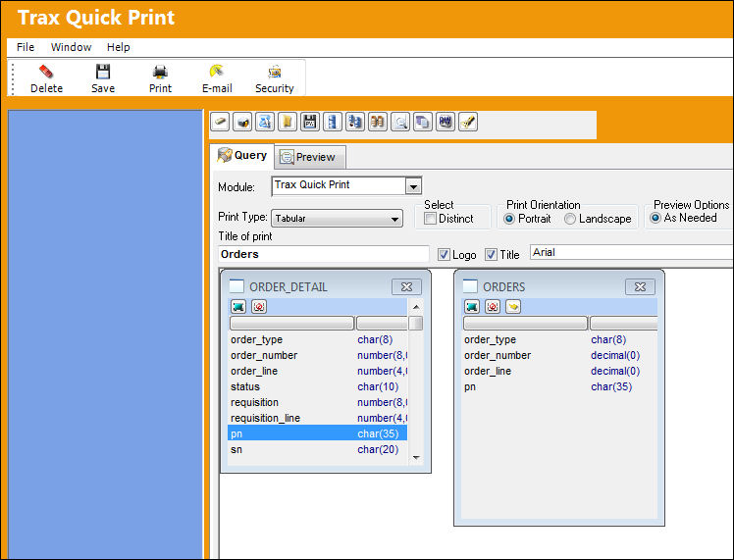Select order_number field in ORDERS table
The width and height of the screenshot is (734, 560).
[559, 356]
